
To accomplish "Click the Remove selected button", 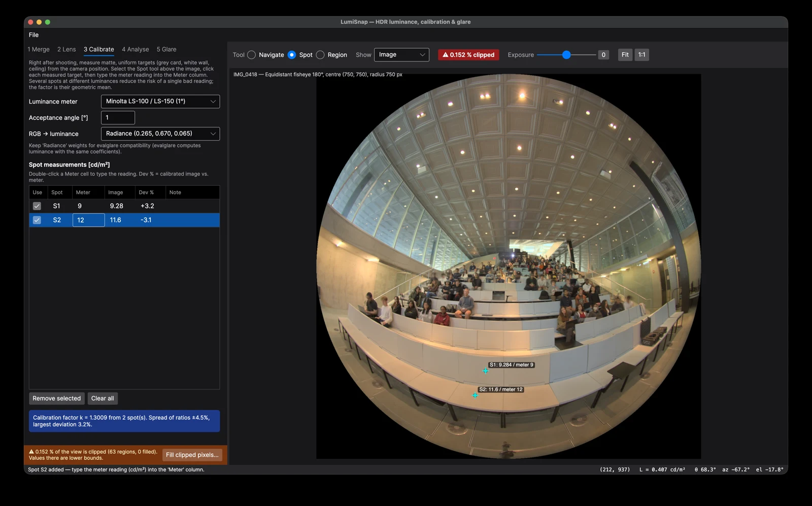I will coord(57,398).
